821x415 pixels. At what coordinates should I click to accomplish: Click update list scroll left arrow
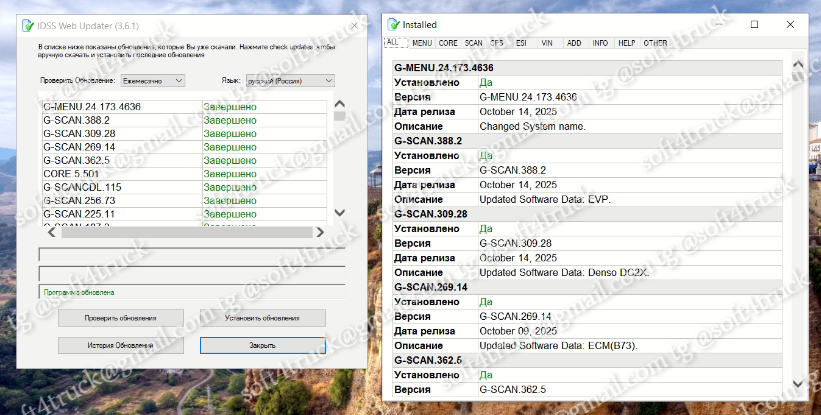pyautogui.click(x=51, y=232)
